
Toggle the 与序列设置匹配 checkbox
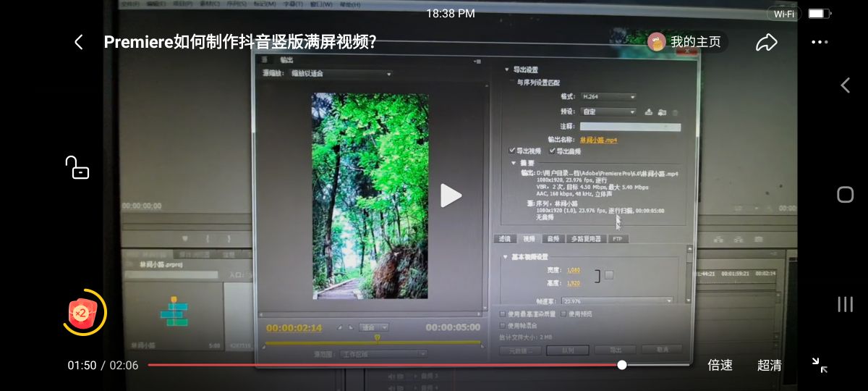pos(511,83)
